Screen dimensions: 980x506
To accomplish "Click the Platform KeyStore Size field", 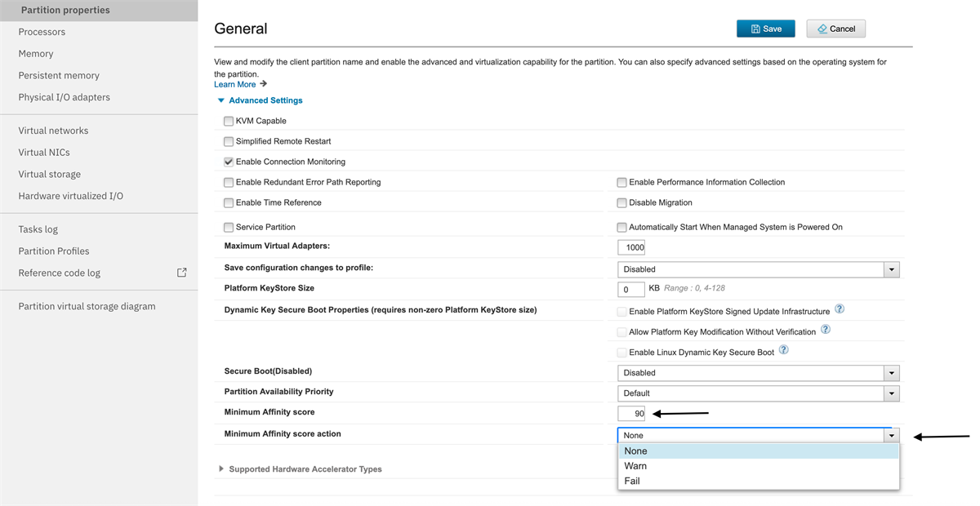I will tap(631, 289).
